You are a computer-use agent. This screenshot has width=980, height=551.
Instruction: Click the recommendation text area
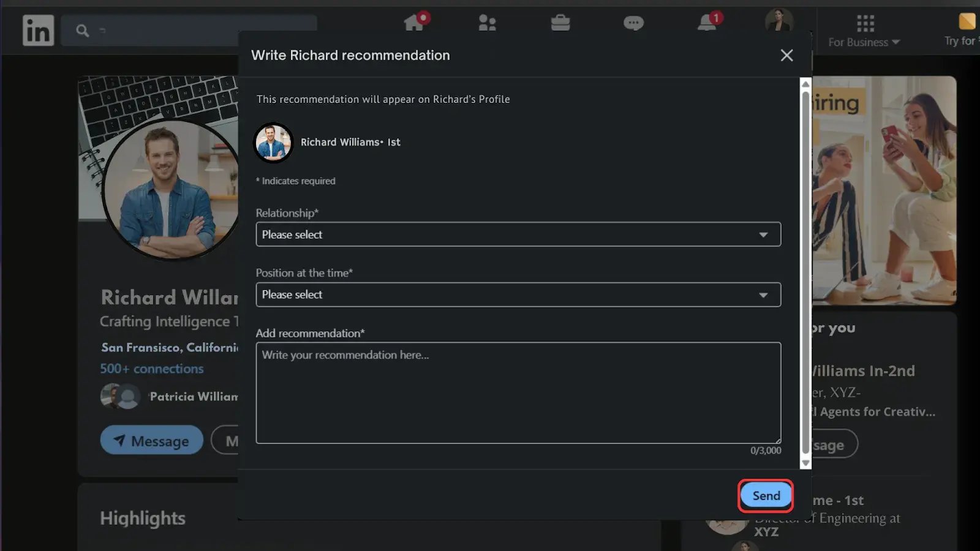tap(518, 392)
